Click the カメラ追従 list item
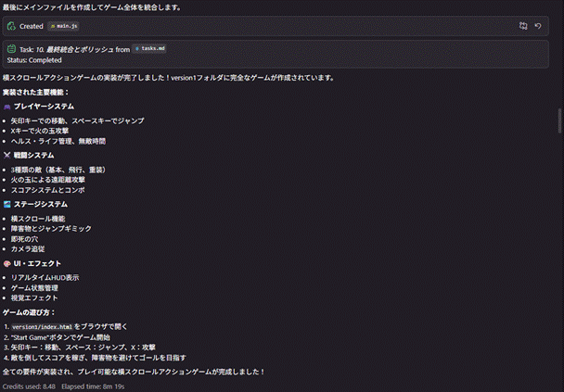The image size is (564, 392). coord(27,249)
